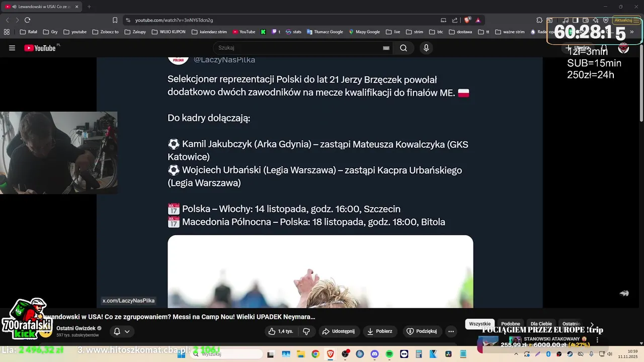Expand notification options chevron next to bell
Image resolution: width=644 pixels, height=362 pixels.
coord(127,331)
